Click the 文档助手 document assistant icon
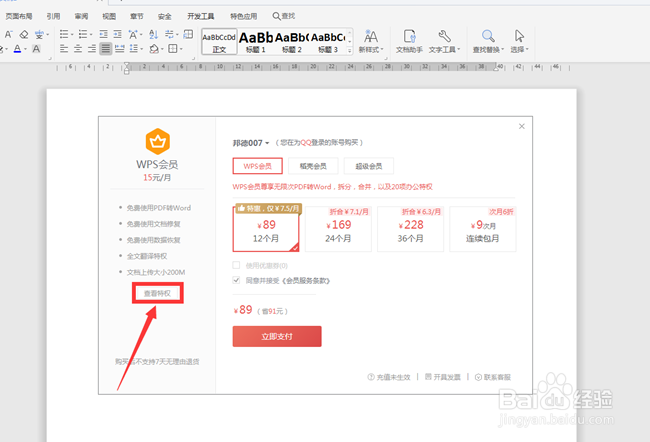Image resolution: width=650 pixels, height=442 pixels. pos(410,36)
